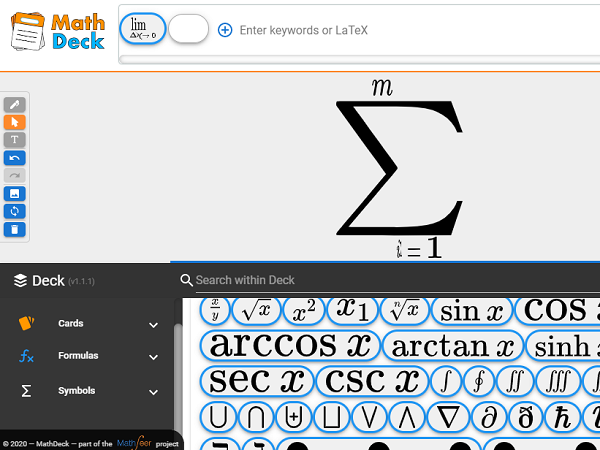Image resolution: width=600 pixels, height=450 pixels.
Task: Click the image upload tool
Action: pos(15,194)
